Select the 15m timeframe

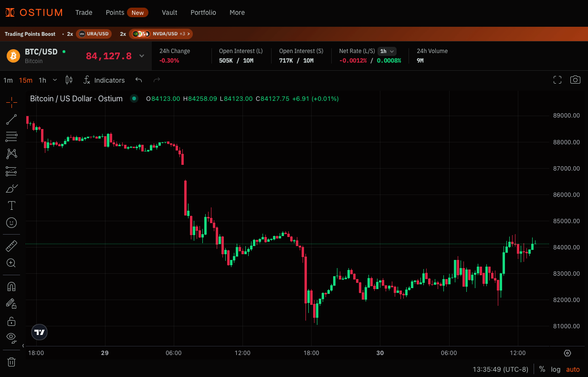26,80
